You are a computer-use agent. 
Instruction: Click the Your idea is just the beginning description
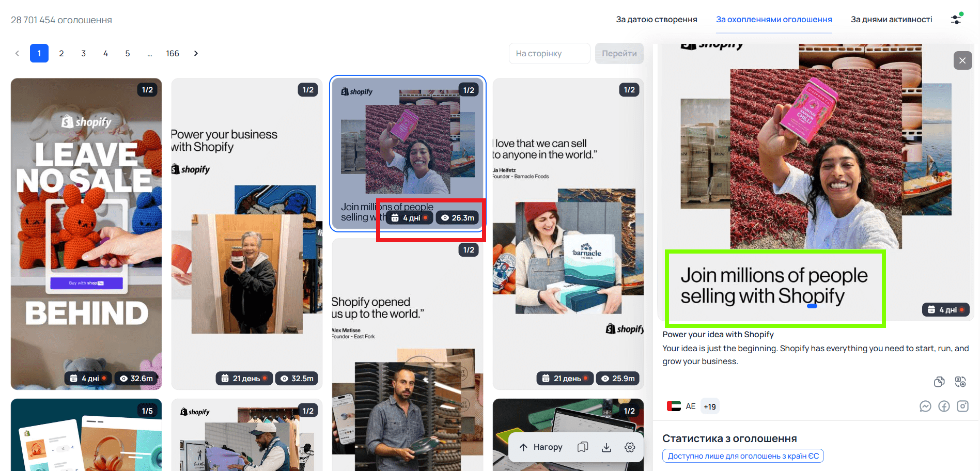[x=816, y=355]
